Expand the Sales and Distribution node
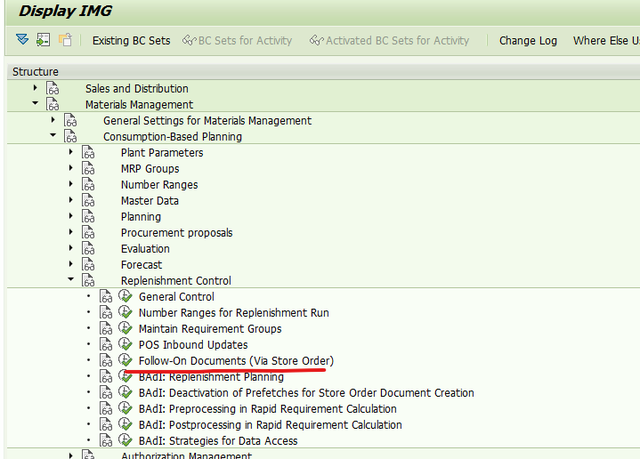 click(35, 88)
